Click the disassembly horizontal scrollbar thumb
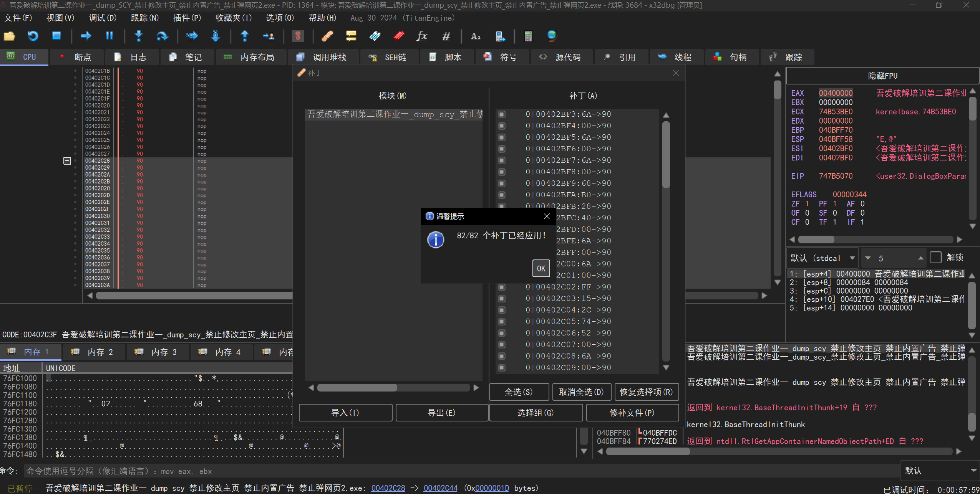 tap(195, 296)
